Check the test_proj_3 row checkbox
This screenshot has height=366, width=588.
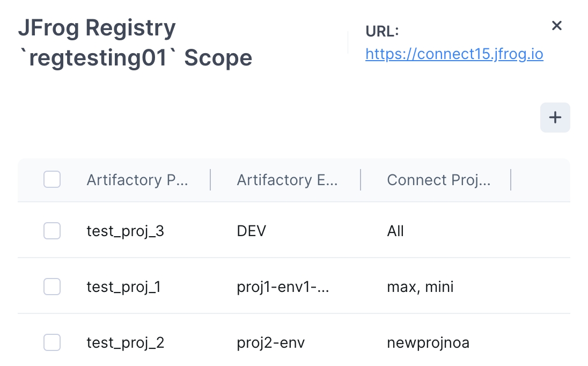52,231
